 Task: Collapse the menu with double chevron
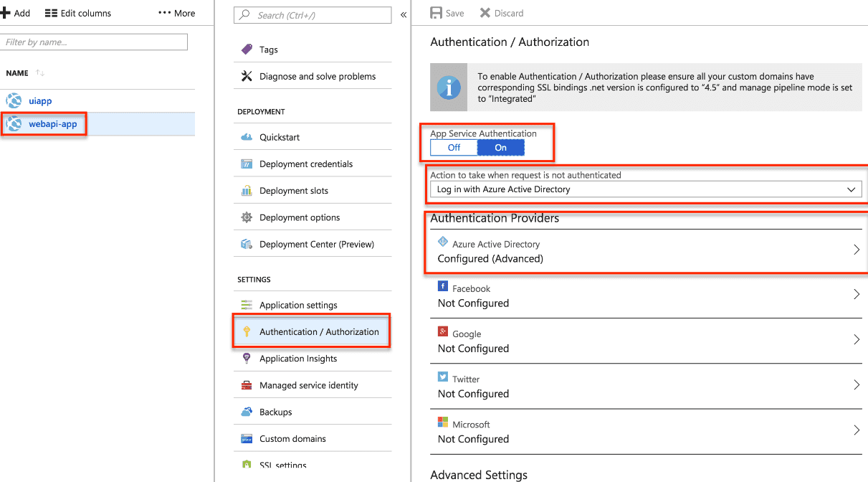[404, 14]
